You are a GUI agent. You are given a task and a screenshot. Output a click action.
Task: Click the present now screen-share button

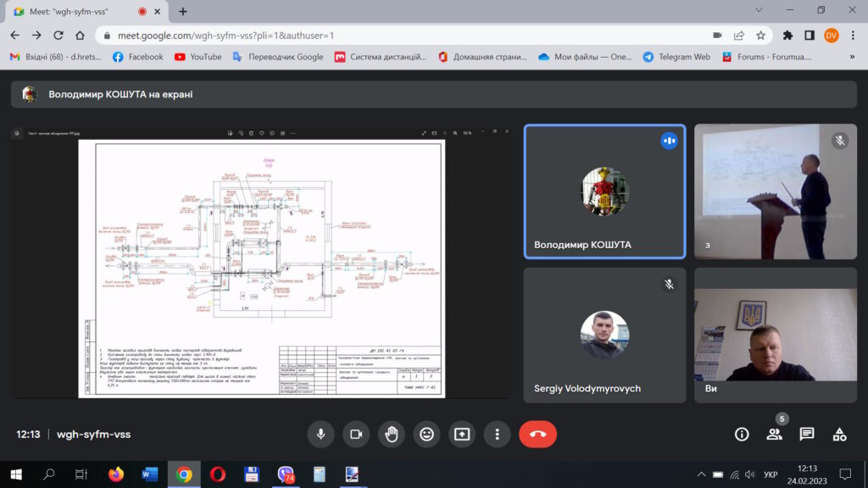[462, 435]
